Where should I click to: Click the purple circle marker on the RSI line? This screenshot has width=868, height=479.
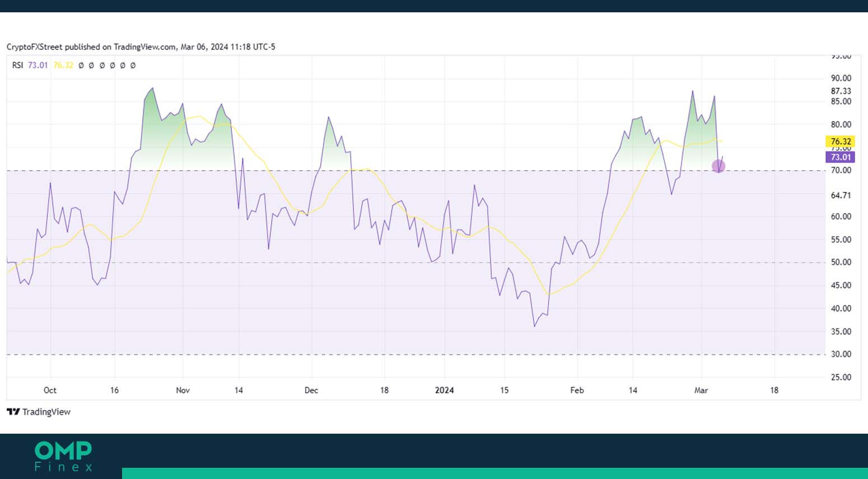point(718,166)
